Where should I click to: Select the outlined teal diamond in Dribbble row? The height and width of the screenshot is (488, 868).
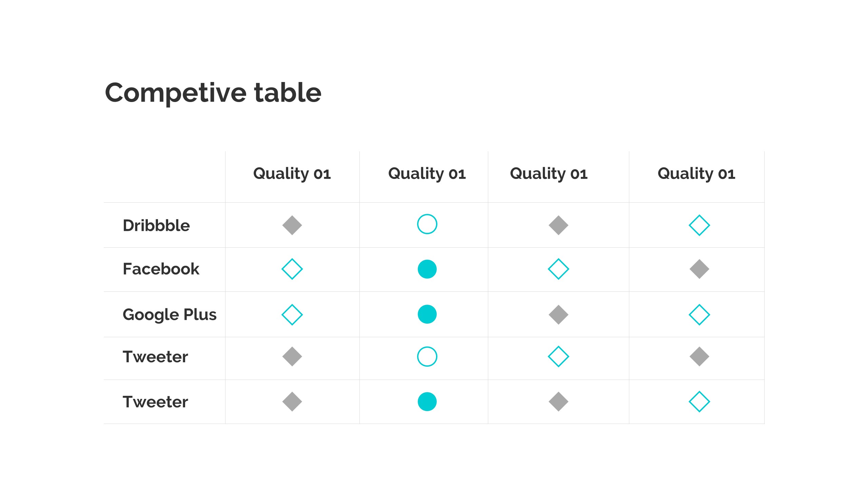coord(699,225)
